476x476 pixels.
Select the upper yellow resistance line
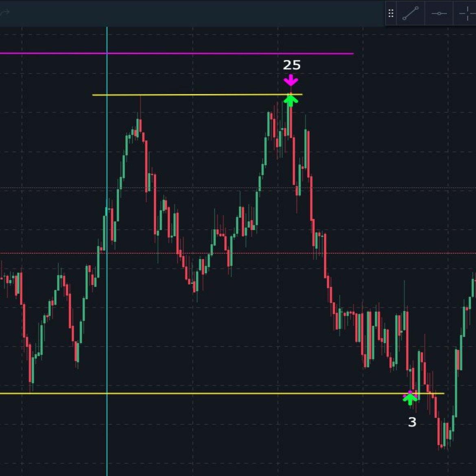(197, 95)
